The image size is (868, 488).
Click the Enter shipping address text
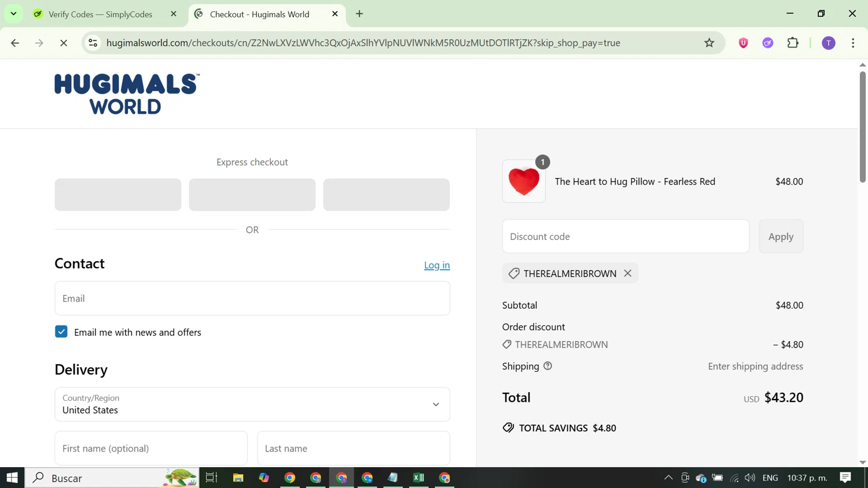click(755, 366)
